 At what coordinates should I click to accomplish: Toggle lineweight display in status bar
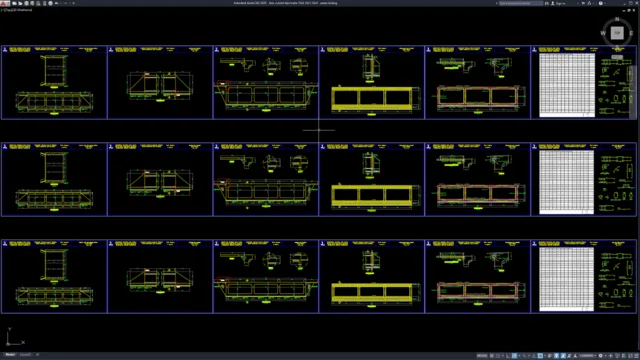tap(550, 356)
